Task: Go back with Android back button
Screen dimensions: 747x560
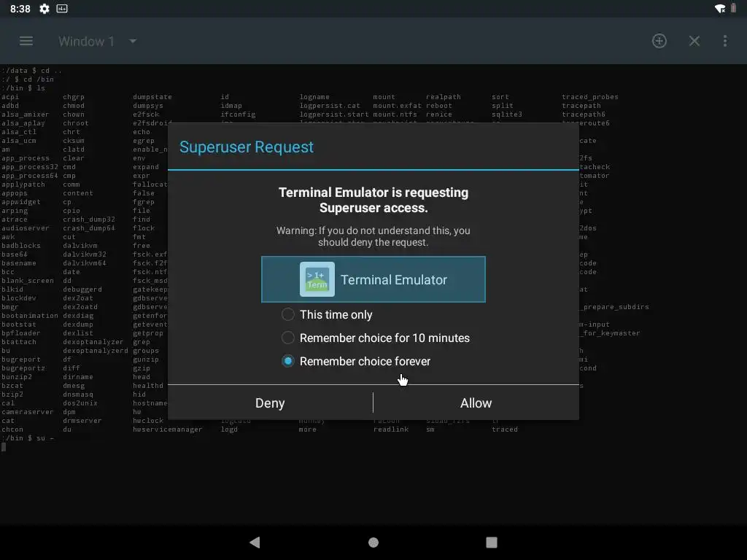Action: point(255,542)
